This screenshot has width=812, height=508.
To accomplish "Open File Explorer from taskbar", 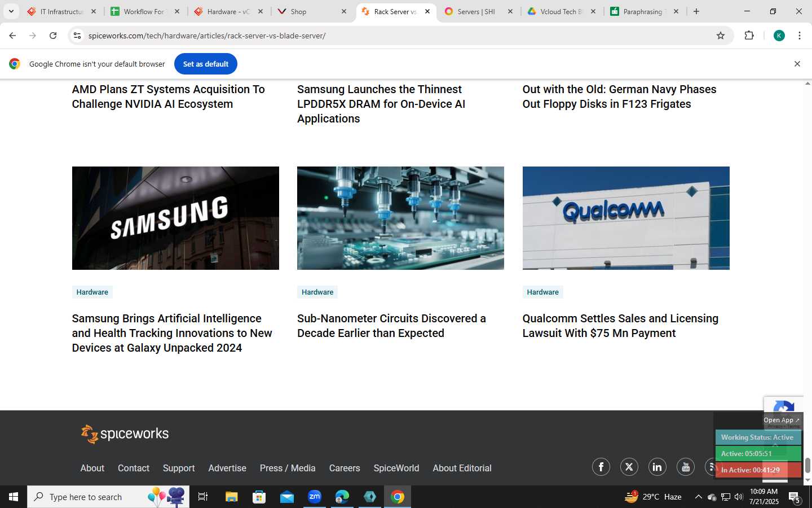I will tap(232, 497).
